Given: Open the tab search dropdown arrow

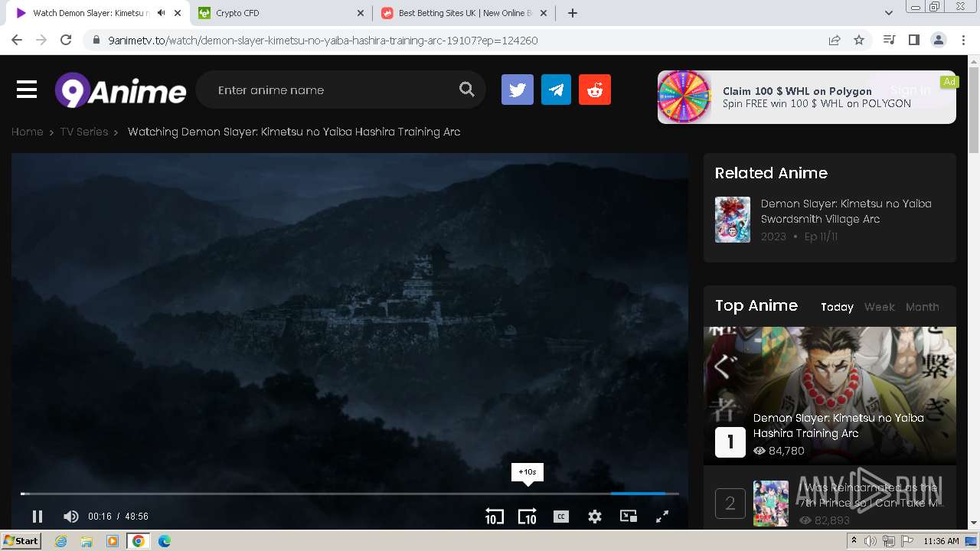Looking at the screenshot, I should coord(889,13).
